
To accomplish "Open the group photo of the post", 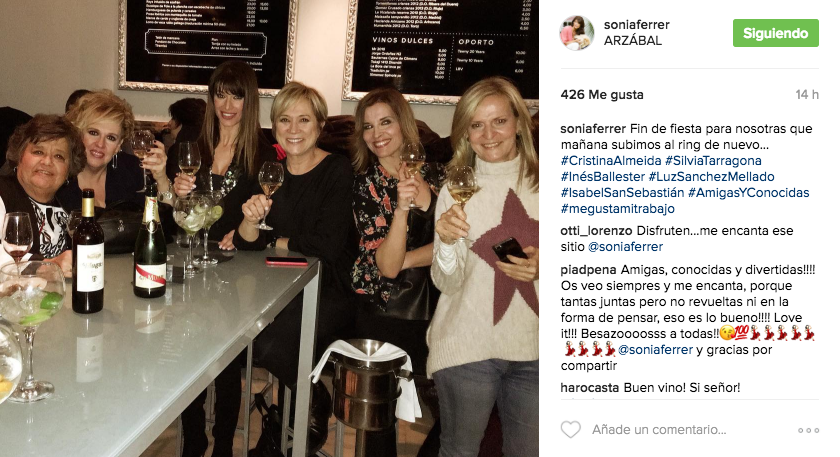I will (x=269, y=228).
